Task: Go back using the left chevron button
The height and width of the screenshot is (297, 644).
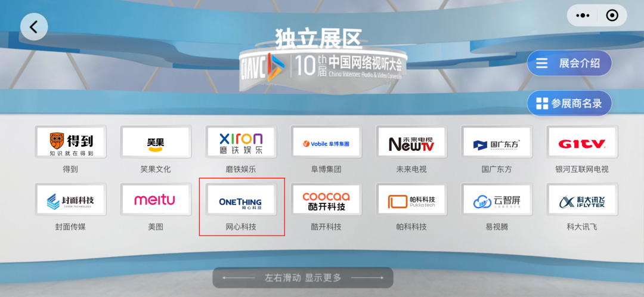Action: [34, 27]
